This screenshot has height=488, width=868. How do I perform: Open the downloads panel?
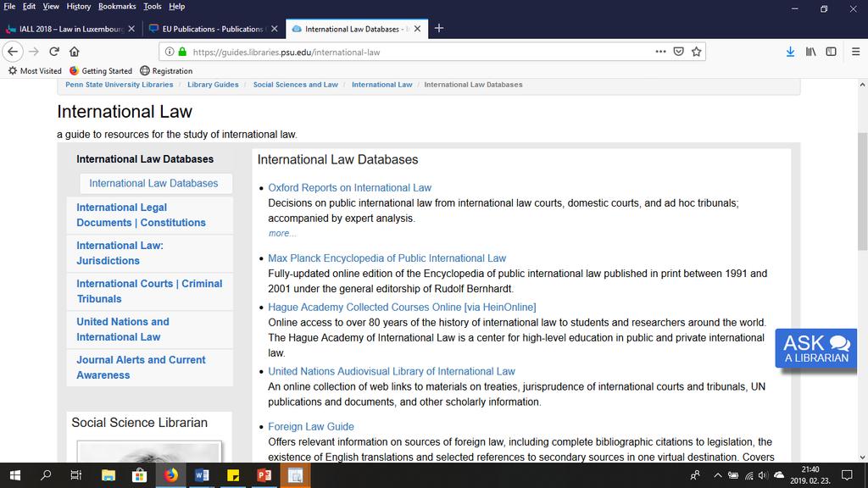790,52
